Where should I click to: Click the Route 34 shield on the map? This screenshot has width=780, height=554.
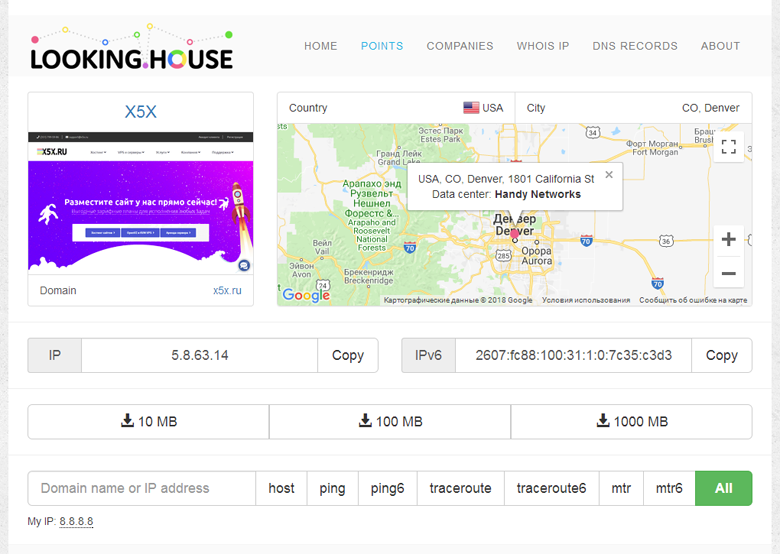[592, 133]
